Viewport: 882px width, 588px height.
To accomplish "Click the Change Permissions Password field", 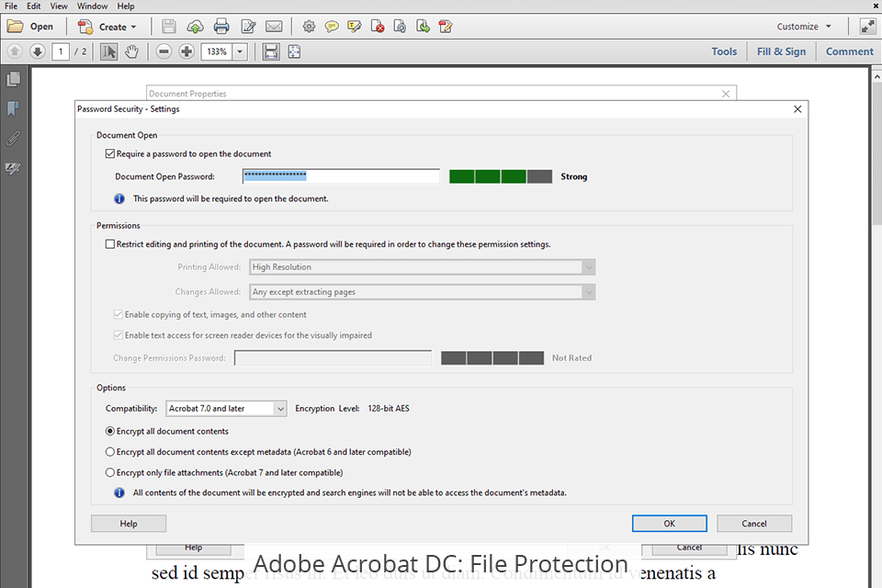I will 333,358.
